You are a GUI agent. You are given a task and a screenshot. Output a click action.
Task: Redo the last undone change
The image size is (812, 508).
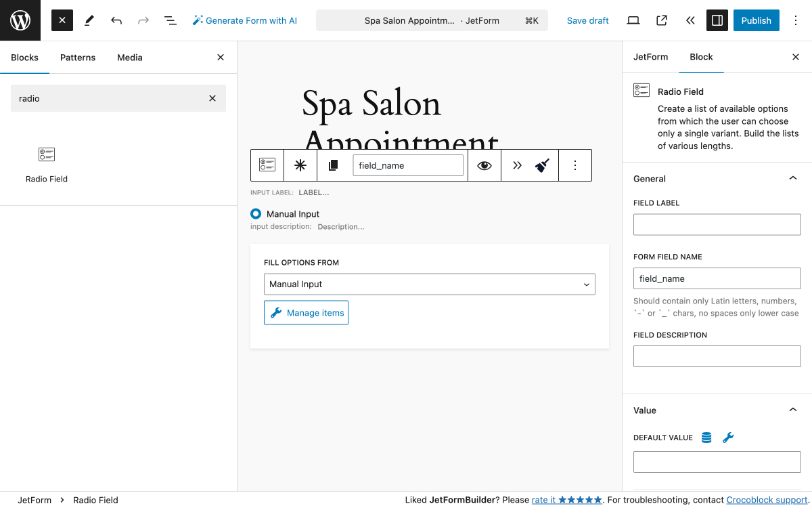143,20
